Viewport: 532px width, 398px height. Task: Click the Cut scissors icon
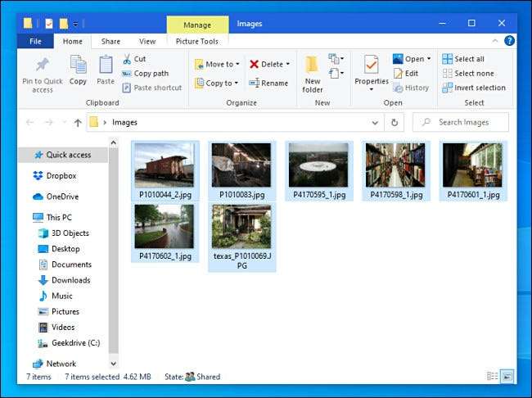[x=128, y=59]
